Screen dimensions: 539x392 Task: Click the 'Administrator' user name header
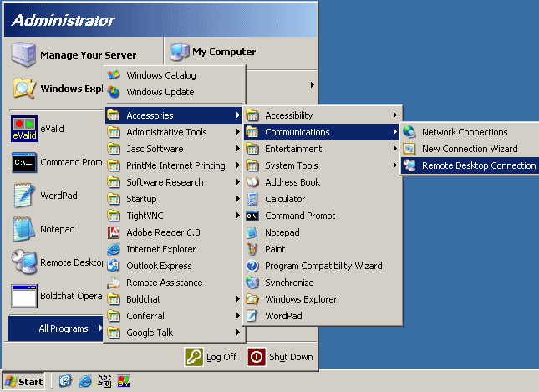(63, 20)
